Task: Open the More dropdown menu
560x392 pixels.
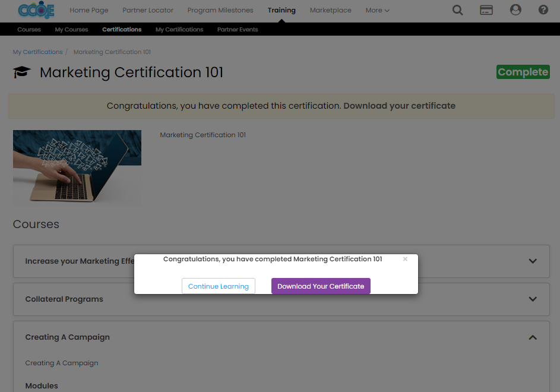Action: click(378, 10)
